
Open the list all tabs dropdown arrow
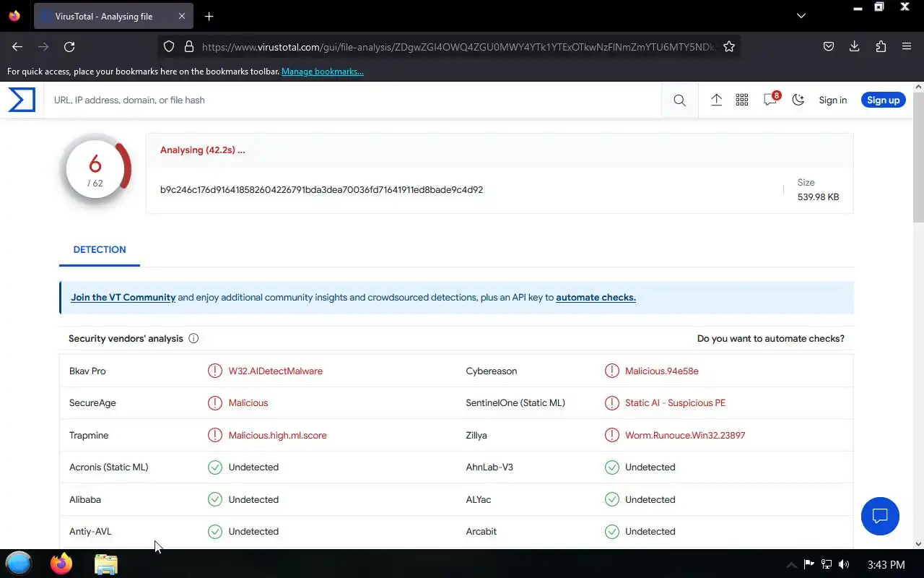(x=801, y=16)
